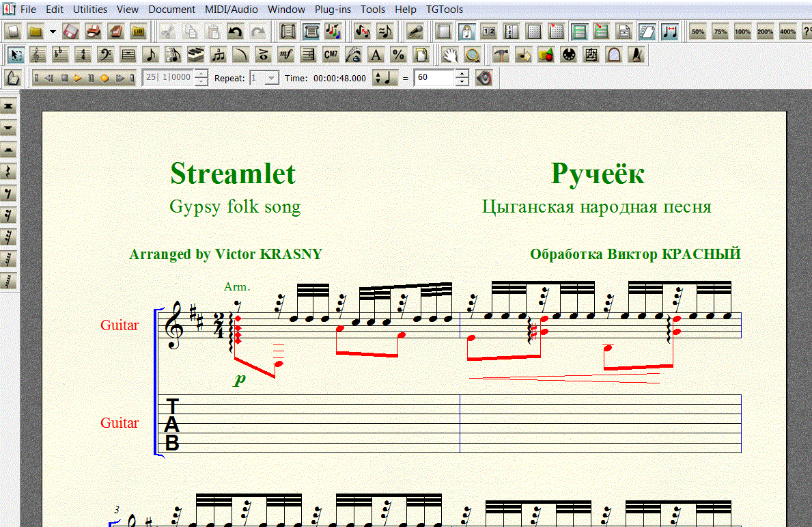Select the Text tool with letter A
This screenshot has height=527, width=812.
tap(376, 55)
